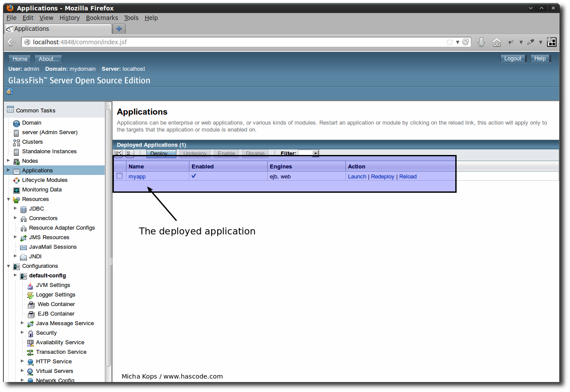Click the JVM Settings coffee cup icon

(30, 285)
